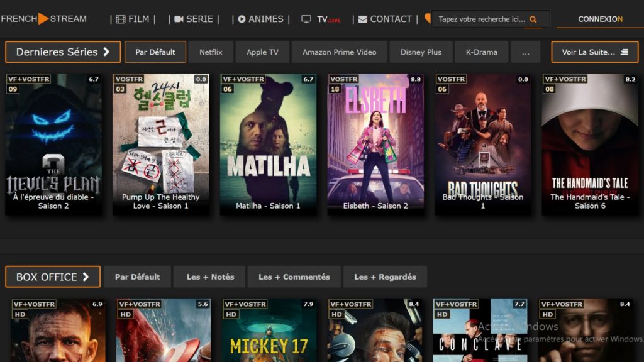This screenshot has height=362, width=644.
Task: Select the Netflix series filter tab
Action: pos(211,52)
